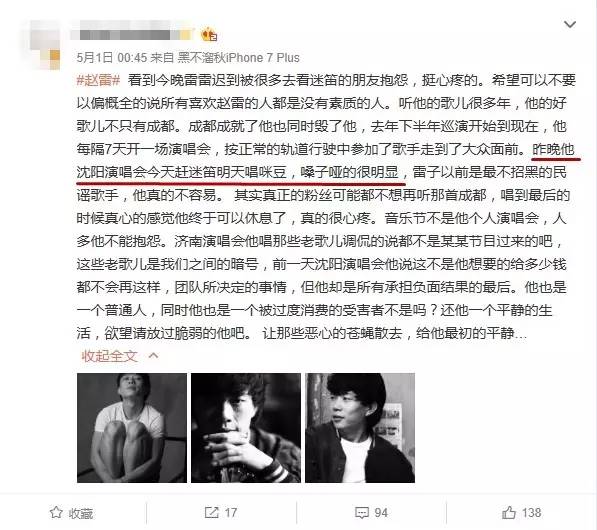
Task: Click the 138 likes count
Action: pyautogui.click(x=532, y=513)
